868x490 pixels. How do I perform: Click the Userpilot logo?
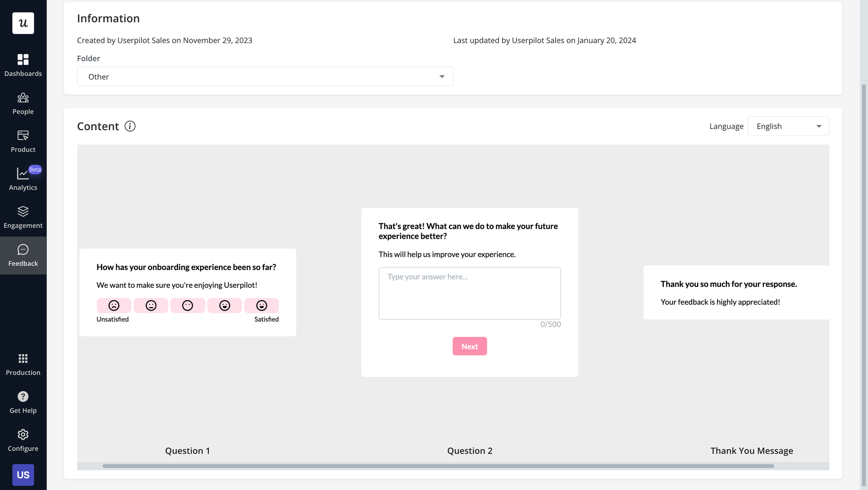(23, 23)
